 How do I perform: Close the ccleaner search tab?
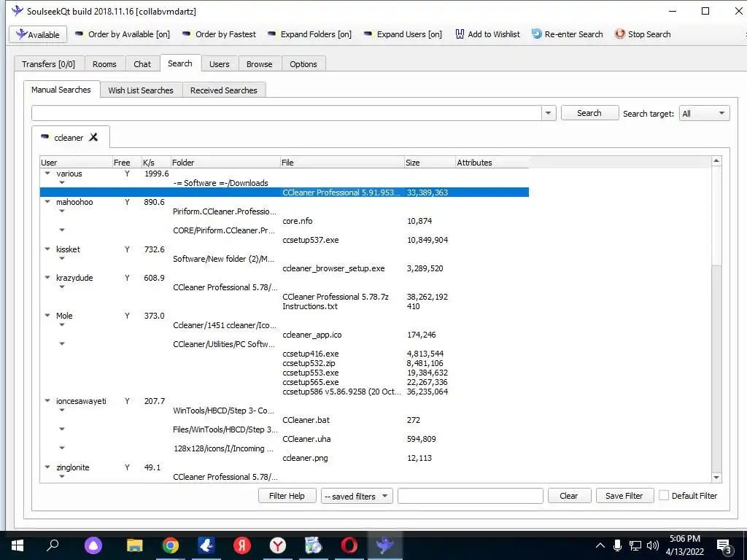[x=93, y=137]
